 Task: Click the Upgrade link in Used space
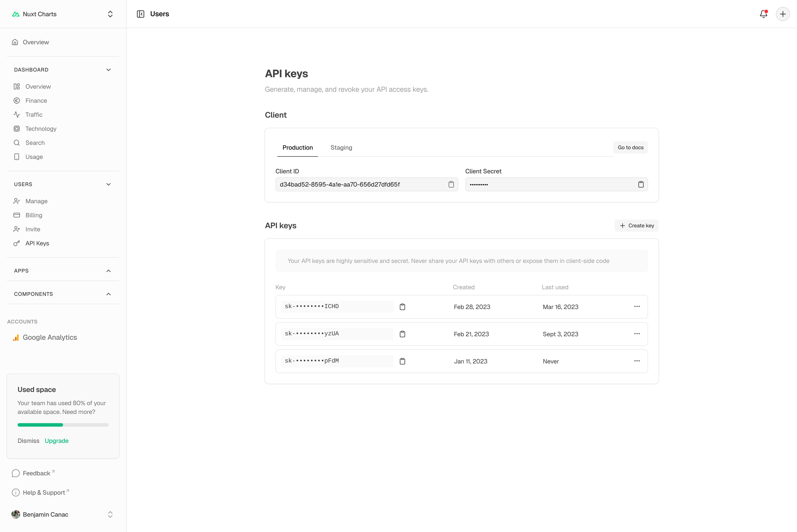click(57, 441)
